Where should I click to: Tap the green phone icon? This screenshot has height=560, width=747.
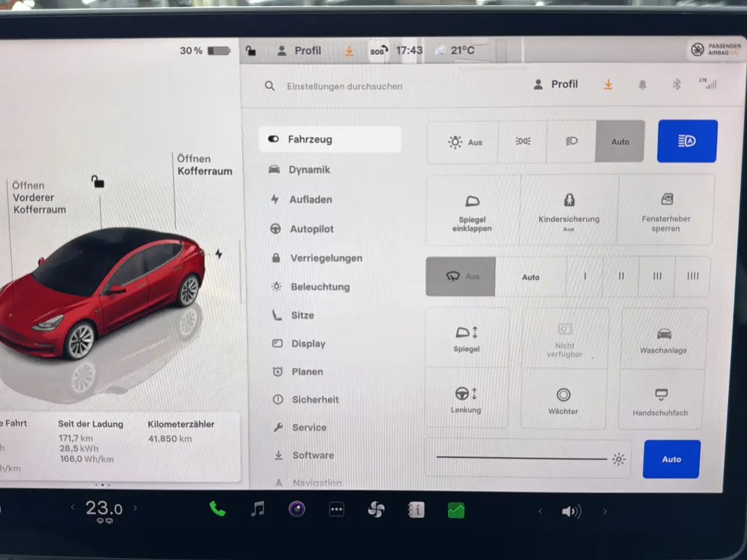tap(217, 509)
